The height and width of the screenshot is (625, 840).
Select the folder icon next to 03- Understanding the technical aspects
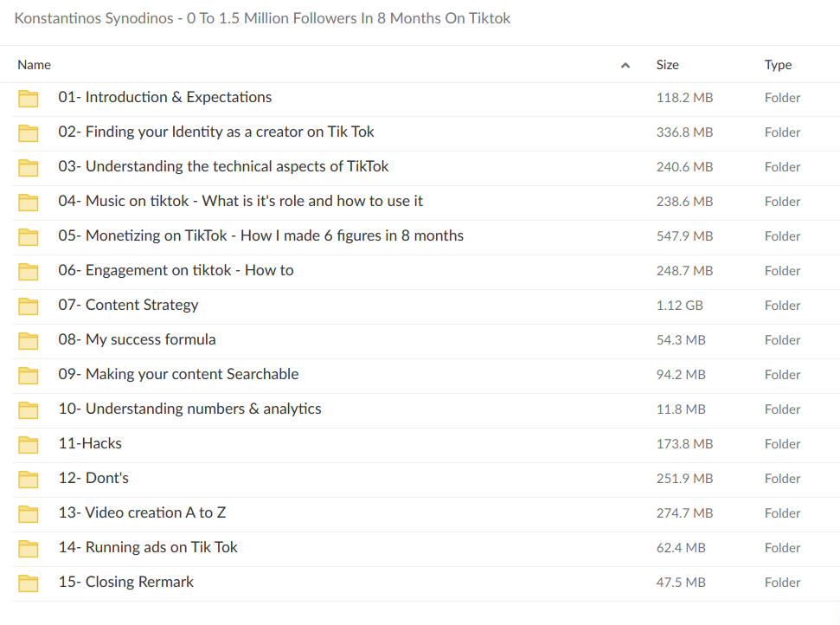point(29,167)
